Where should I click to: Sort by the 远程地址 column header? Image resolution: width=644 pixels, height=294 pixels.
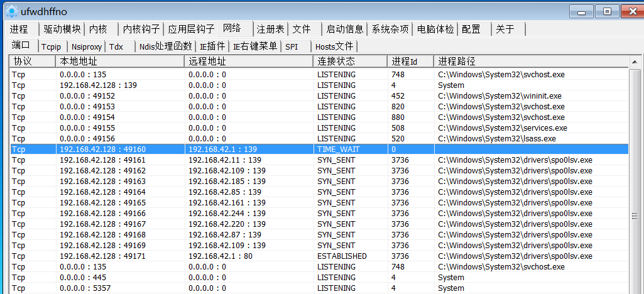249,62
